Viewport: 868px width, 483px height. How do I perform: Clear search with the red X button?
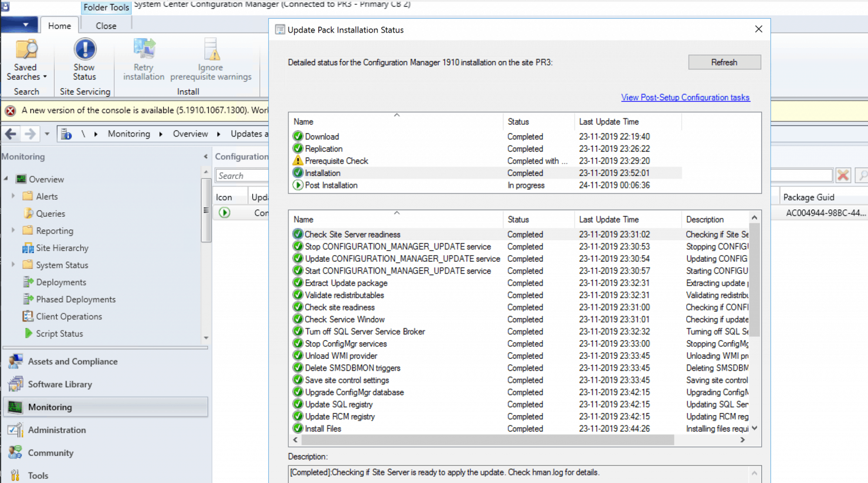click(843, 175)
